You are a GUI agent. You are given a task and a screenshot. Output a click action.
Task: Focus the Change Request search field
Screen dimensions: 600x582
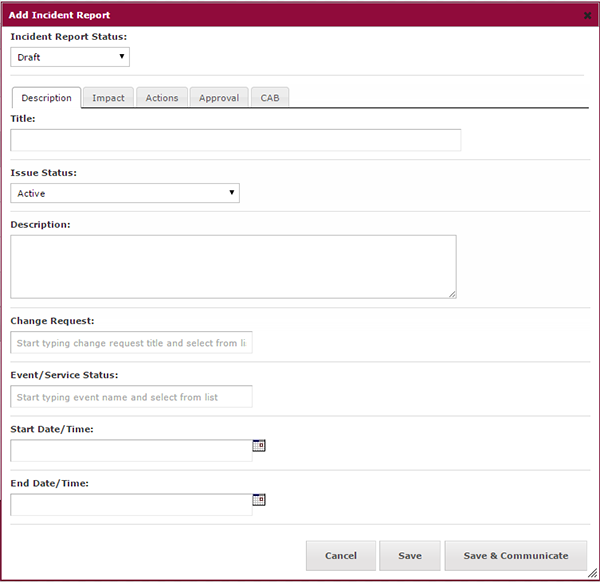pos(131,342)
